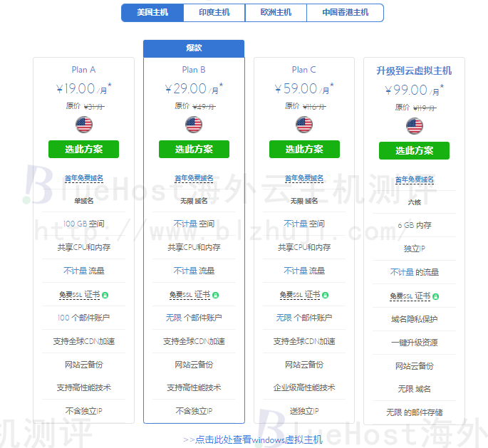Click the US flag icon under Plan A
488x448 pixels.
84,125
